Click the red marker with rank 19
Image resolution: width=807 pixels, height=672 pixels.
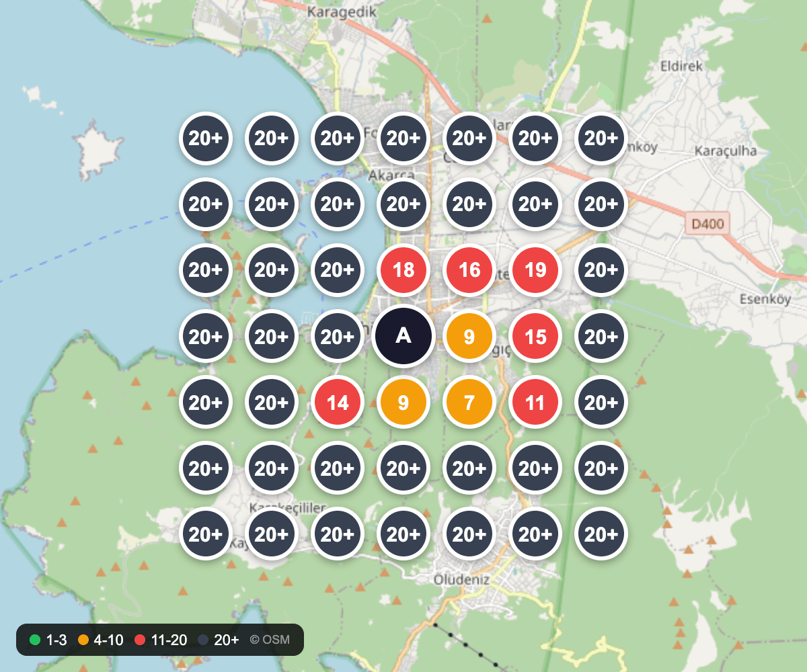(535, 270)
